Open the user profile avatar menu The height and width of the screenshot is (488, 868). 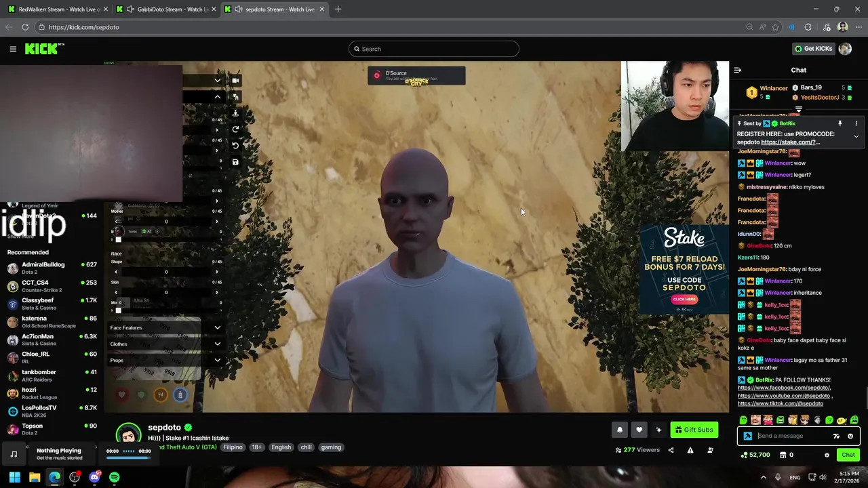845,49
